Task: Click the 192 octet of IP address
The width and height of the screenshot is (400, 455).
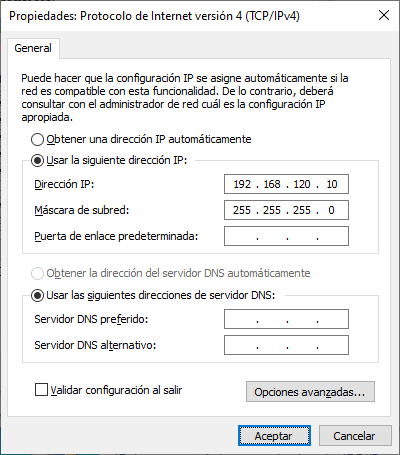Action: pyautogui.click(x=242, y=184)
